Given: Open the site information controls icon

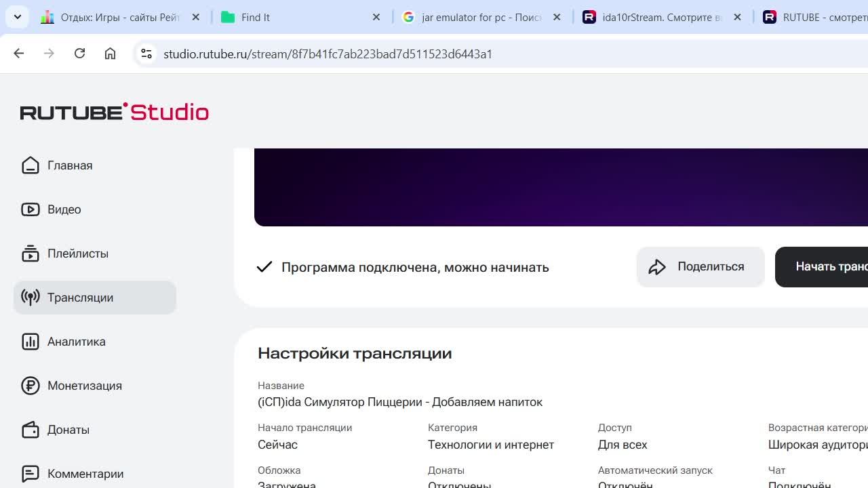Looking at the screenshot, I should pyautogui.click(x=146, y=54).
